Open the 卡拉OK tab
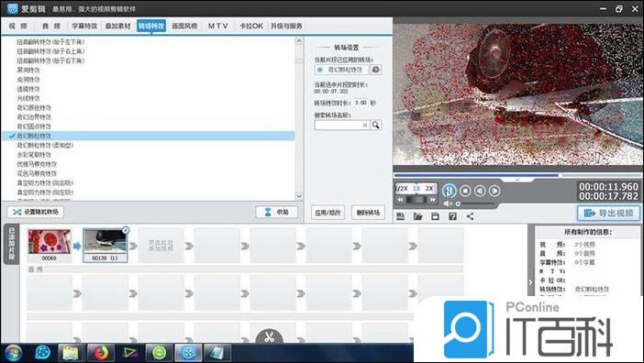This screenshot has height=363, width=644. 251,26
